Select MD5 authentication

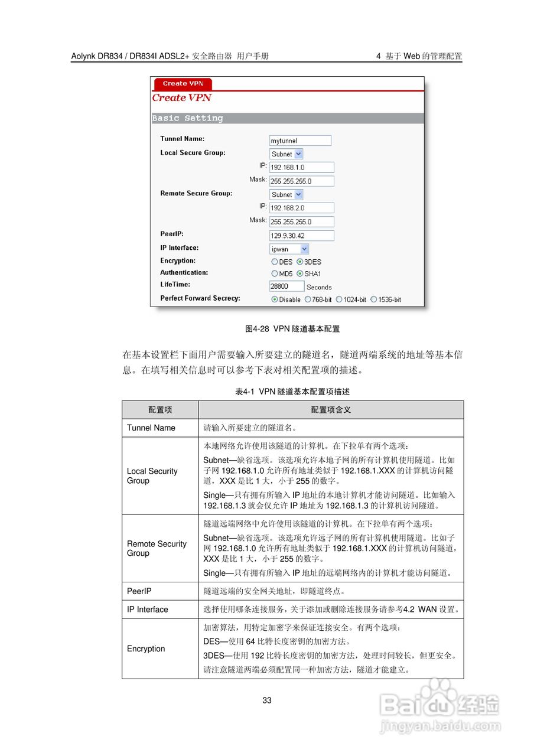[x=273, y=274]
